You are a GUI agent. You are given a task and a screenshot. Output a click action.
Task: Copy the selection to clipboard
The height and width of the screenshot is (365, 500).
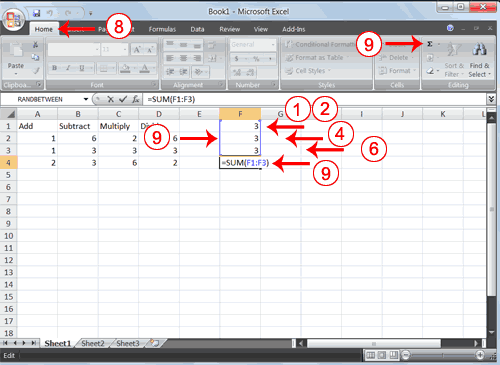35,57
